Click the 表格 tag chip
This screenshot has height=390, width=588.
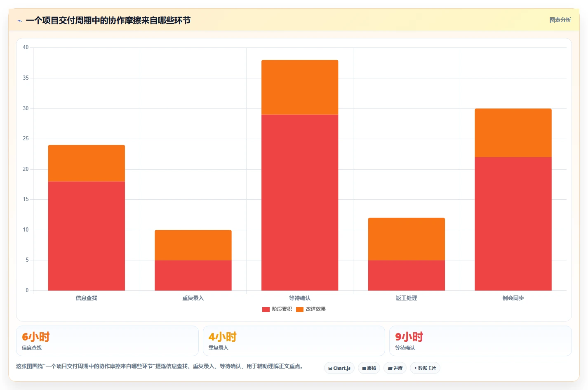[x=369, y=368]
